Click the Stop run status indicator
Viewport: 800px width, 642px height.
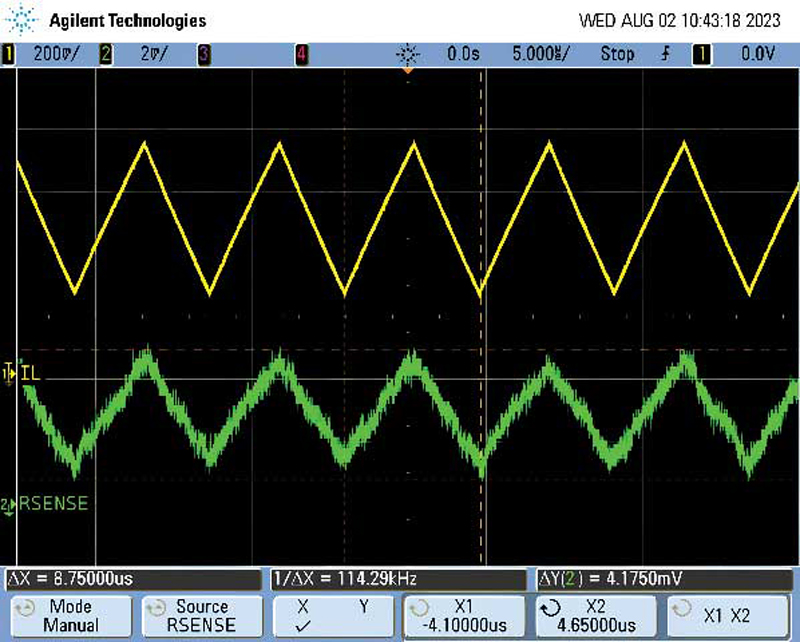[617, 54]
